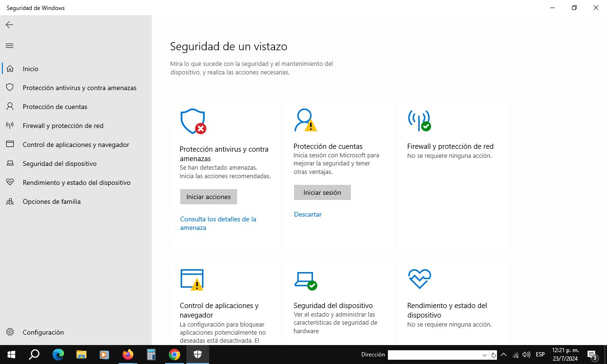This screenshot has width=607, height=364.
Task: Open the device performance heart card icon
Action: pos(419,279)
